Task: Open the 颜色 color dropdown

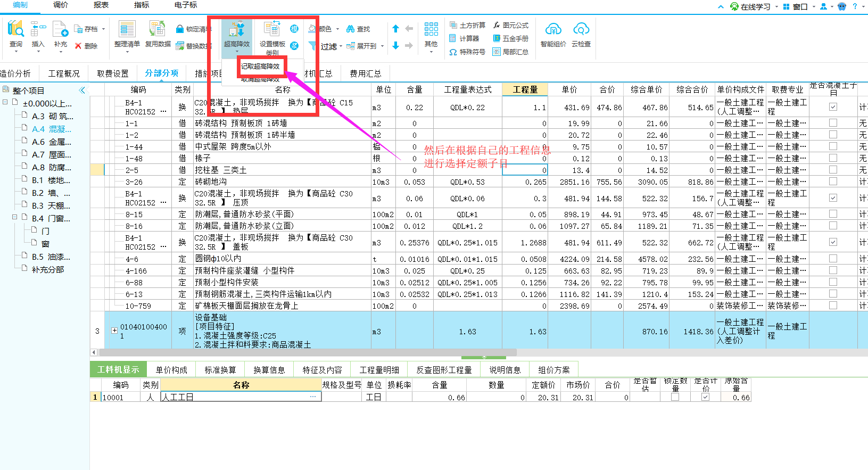Action: [337, 29]
